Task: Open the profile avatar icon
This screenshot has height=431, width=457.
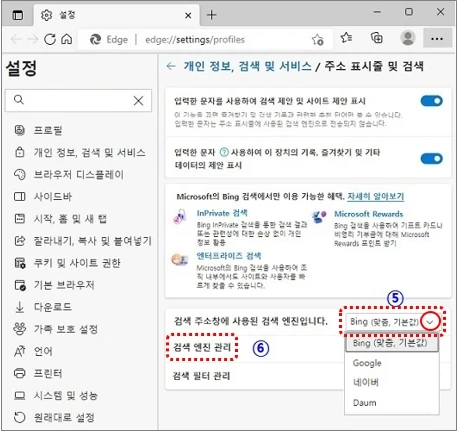Action: click(408, 38)
